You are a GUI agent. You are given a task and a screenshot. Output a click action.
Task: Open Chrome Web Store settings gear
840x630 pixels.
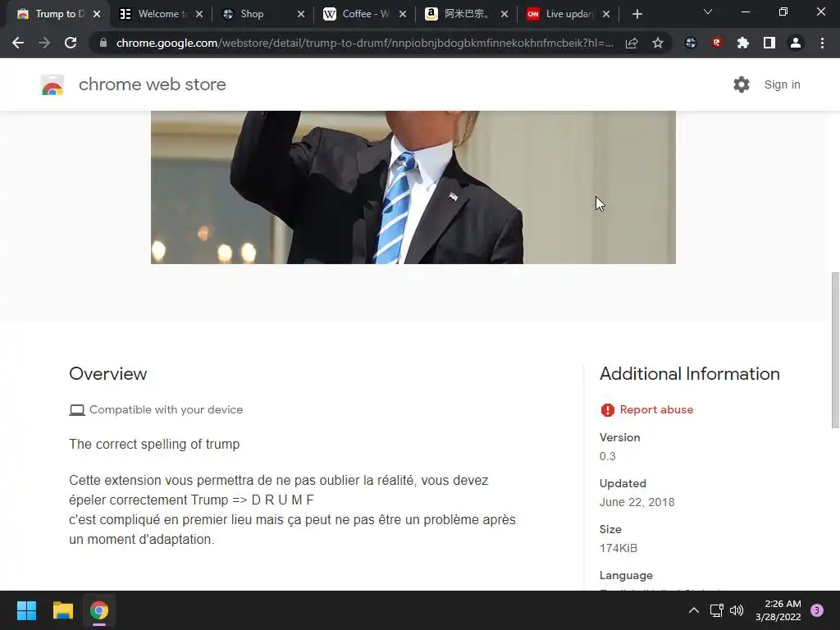click(x=742, y=84)
